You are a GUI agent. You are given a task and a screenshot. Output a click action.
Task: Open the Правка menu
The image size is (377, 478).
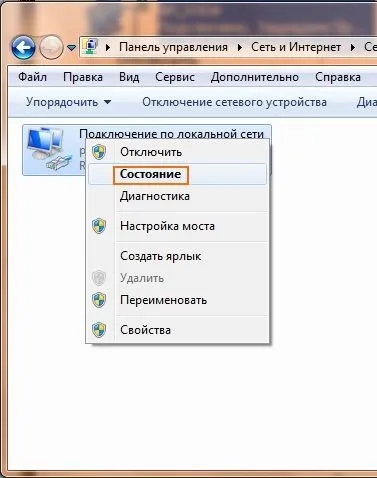[83, 77]
